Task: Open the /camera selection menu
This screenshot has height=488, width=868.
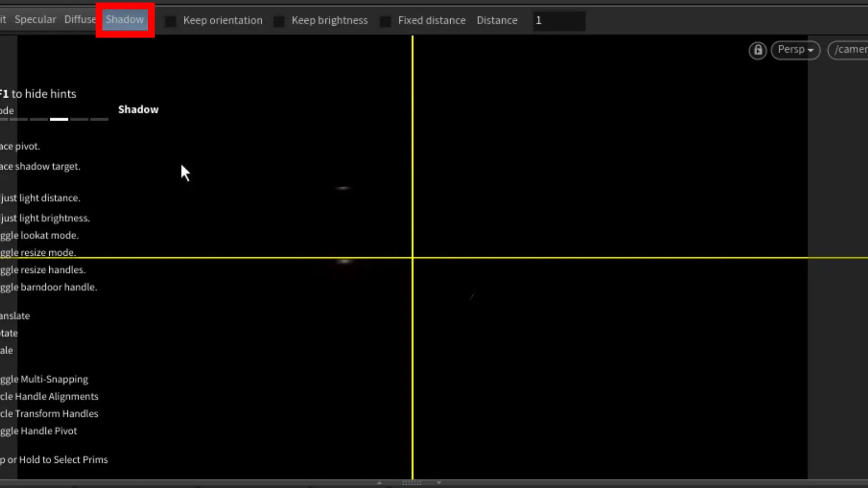Action: point(850,50)
